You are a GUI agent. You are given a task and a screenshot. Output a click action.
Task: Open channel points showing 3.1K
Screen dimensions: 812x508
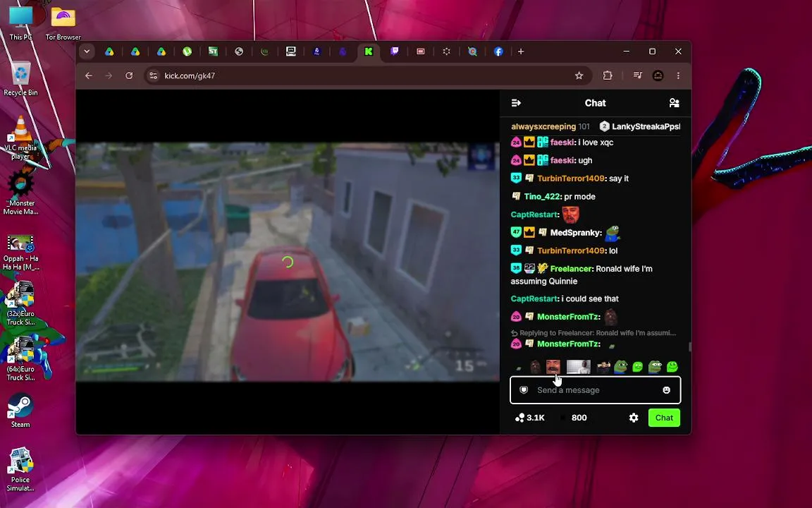530,418
